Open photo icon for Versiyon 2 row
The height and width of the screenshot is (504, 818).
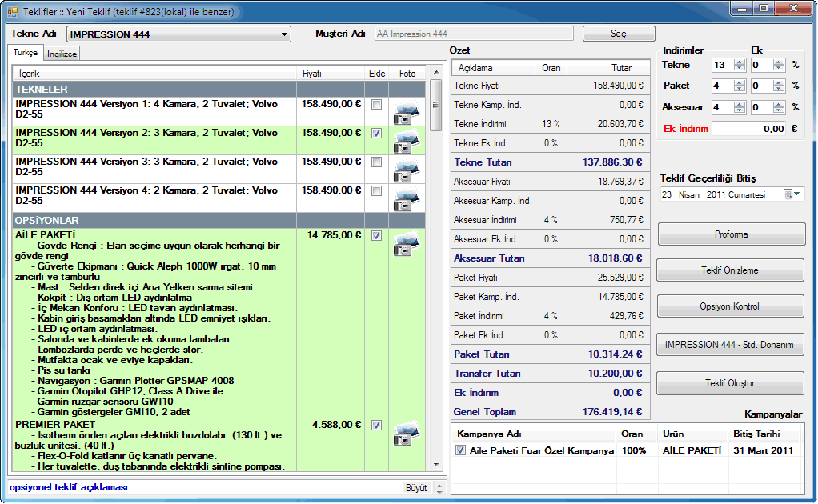click(407, 141)
